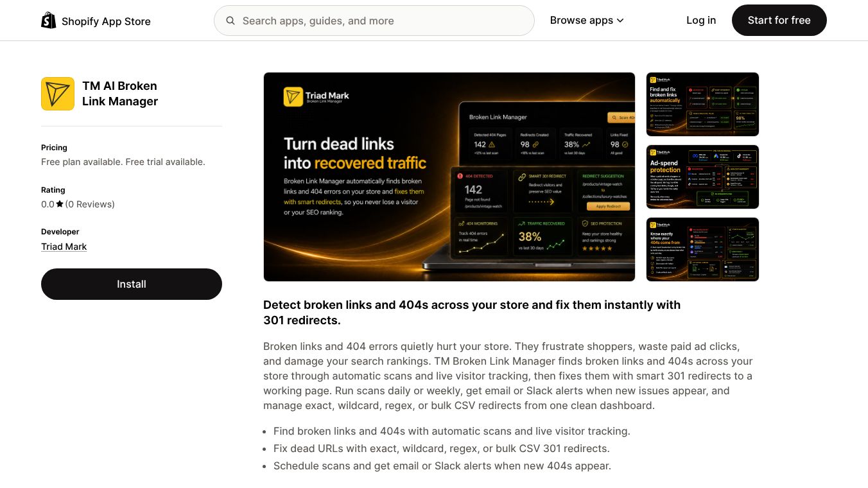Click the Start for free button

click(779, 21)
